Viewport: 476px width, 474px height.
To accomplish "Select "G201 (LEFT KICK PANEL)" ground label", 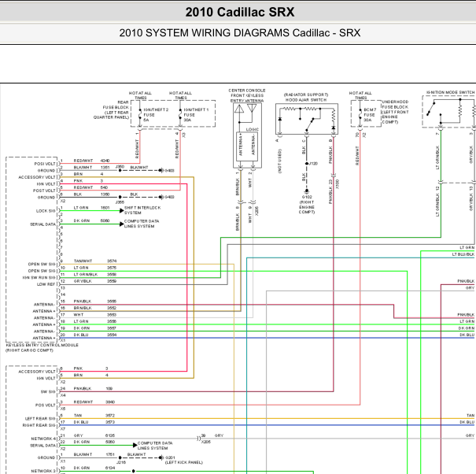I will [183, 460].
